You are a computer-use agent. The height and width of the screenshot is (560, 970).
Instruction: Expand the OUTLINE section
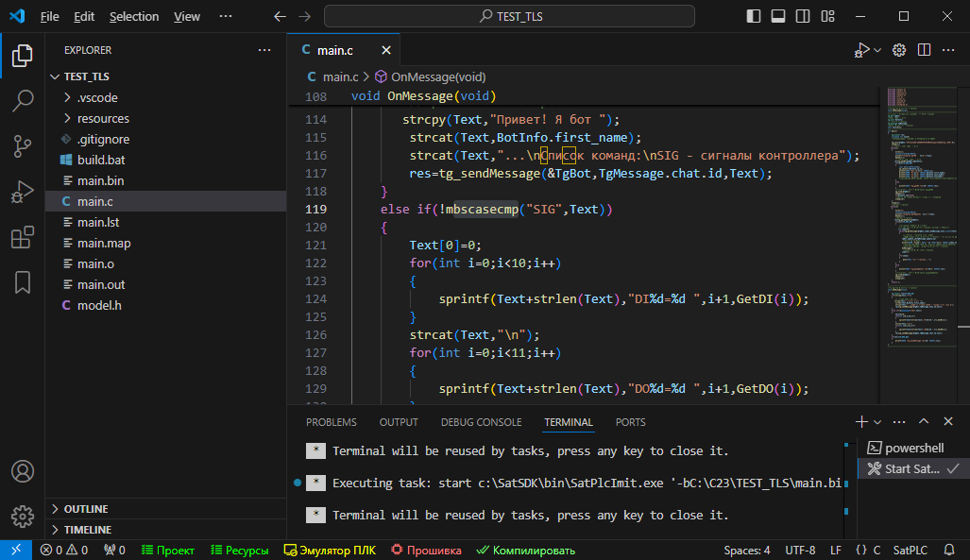coord(84,509)
